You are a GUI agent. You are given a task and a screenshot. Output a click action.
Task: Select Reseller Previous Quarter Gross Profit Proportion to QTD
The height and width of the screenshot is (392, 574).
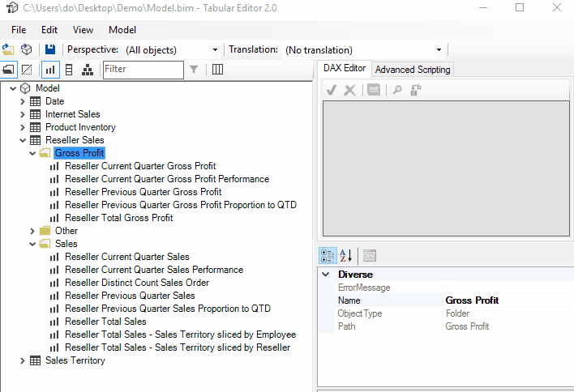point(181,205)
